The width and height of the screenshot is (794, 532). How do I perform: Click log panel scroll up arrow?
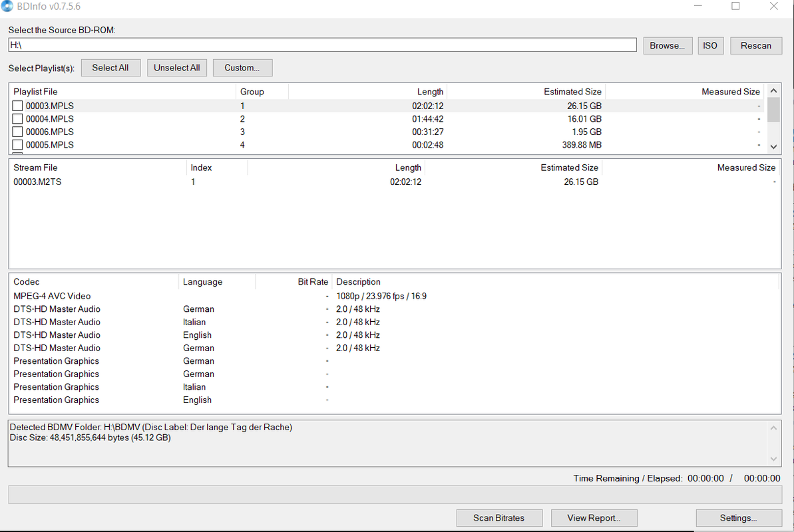tap(773, 428)
